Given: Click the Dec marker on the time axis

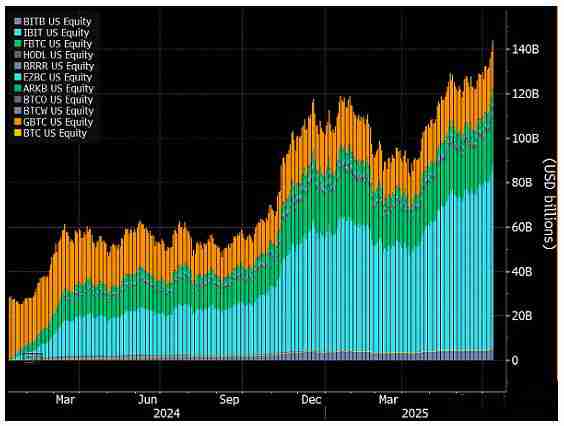Looking at the screenshot, I should coord(311,400).
